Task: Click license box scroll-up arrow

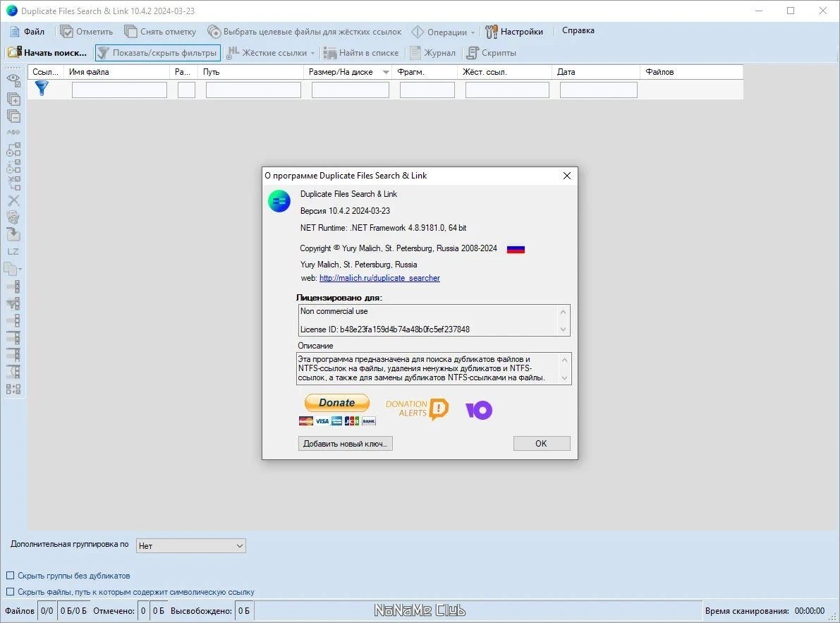Action: pyautogui.click(x=563, y=312)
